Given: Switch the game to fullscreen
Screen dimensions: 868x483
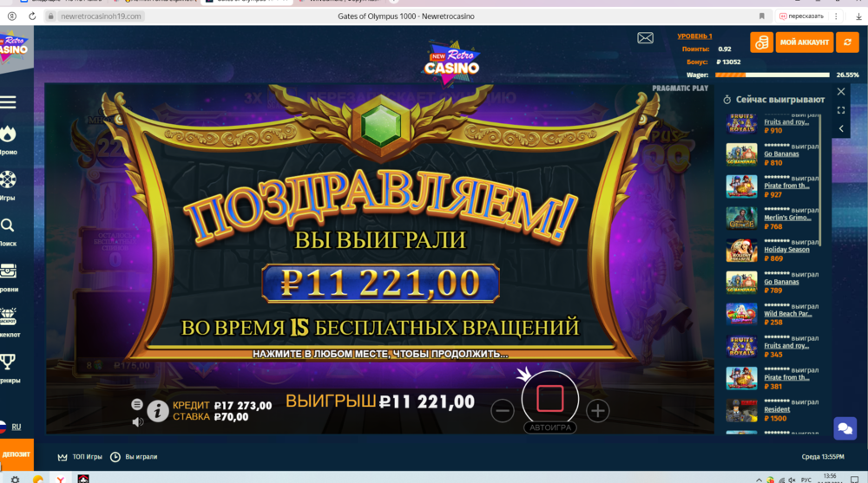Looking at the screenshot, I should tap(841, 110).
